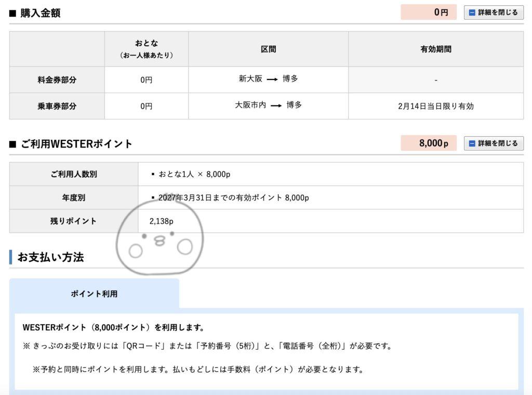Click the minus icon beside 購入金額 total
The height and width of the screenshot is (395, 532).
point(472,12)
